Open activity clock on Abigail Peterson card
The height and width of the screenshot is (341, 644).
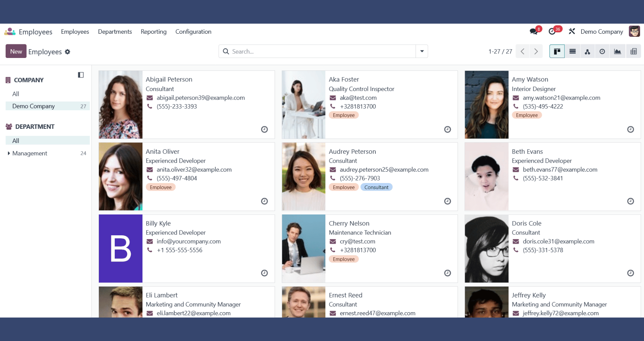point(264,130)
